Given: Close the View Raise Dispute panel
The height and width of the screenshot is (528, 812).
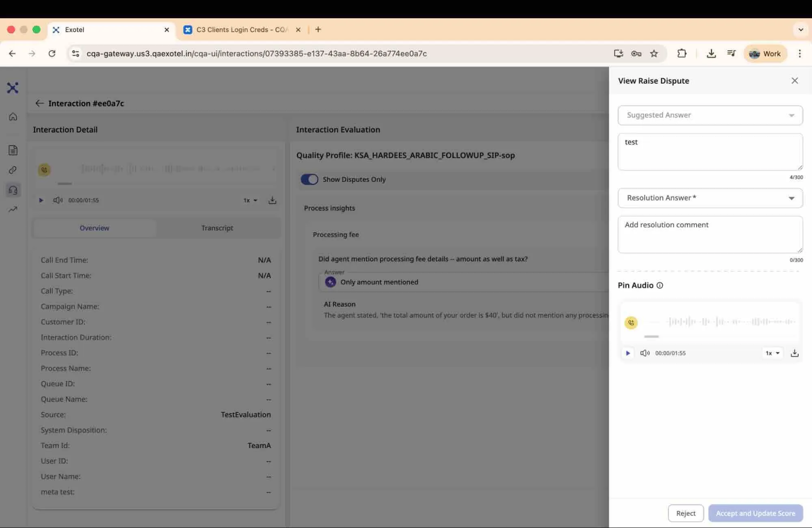Looking at the screenshot, I should (x=795, y=81).
